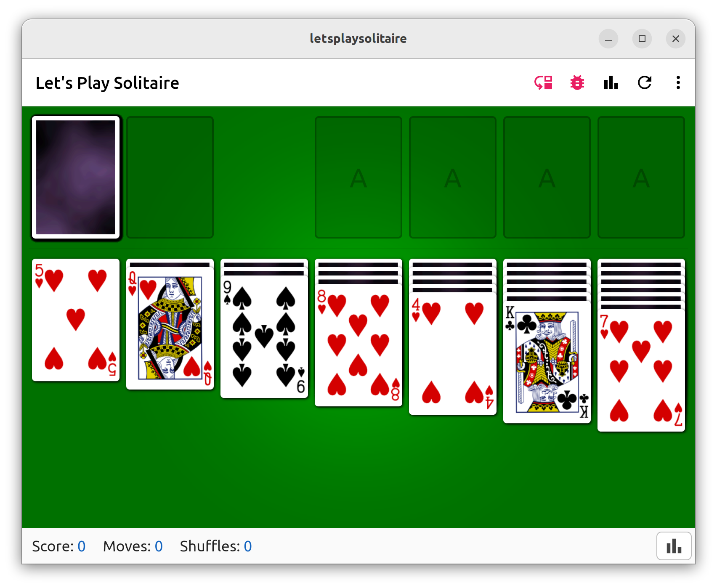Select the king of clubs card
The width and height of the screenshot is (717, 588).
coord(547,362)
